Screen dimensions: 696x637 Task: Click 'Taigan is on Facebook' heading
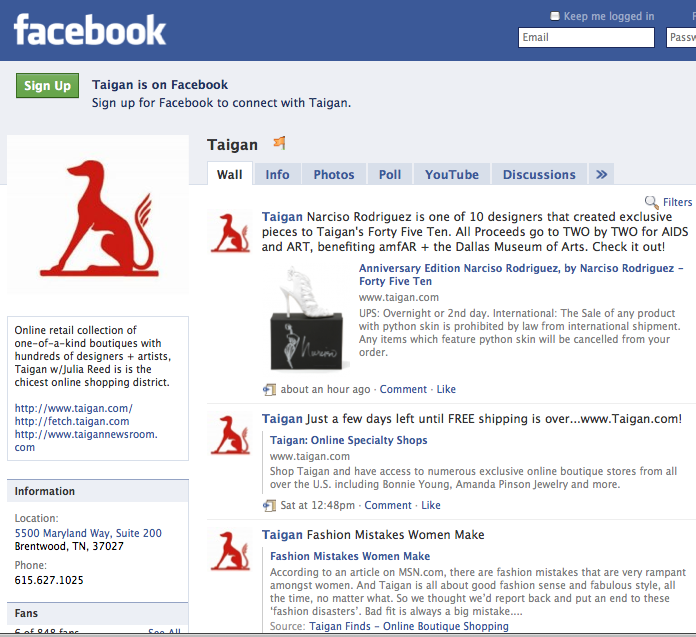160,85
